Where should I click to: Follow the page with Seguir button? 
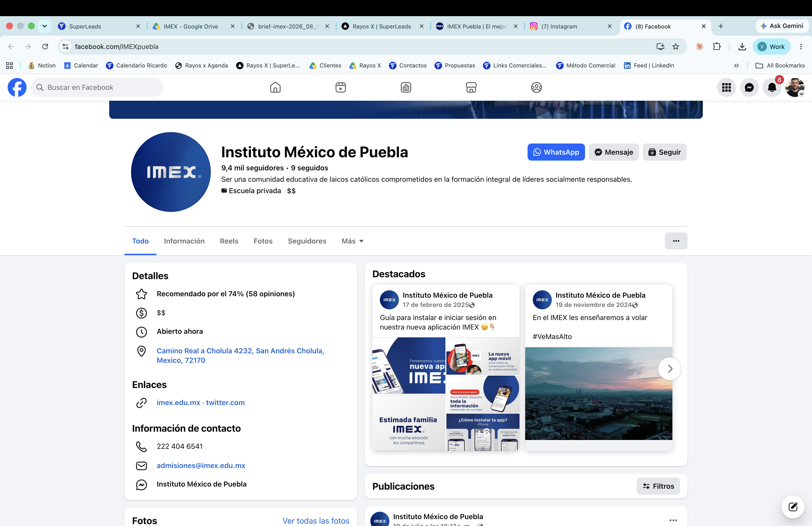(x=665, y=152)
